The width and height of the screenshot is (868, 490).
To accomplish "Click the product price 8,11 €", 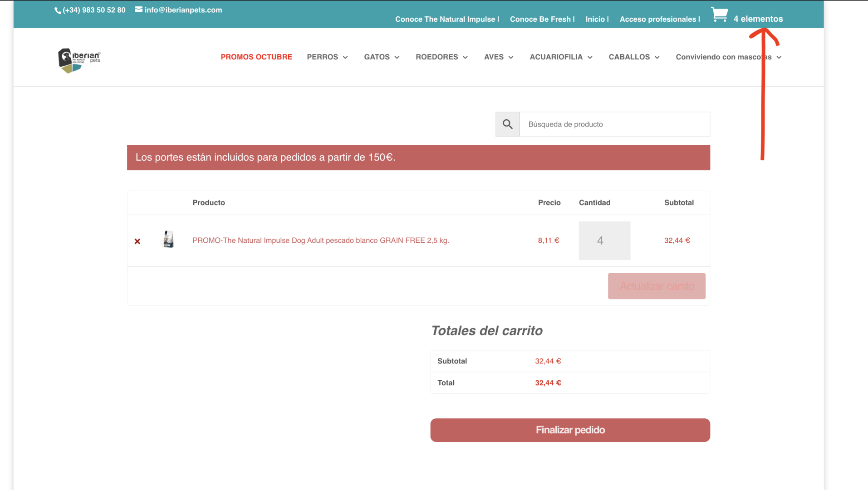I will point(549,240).
